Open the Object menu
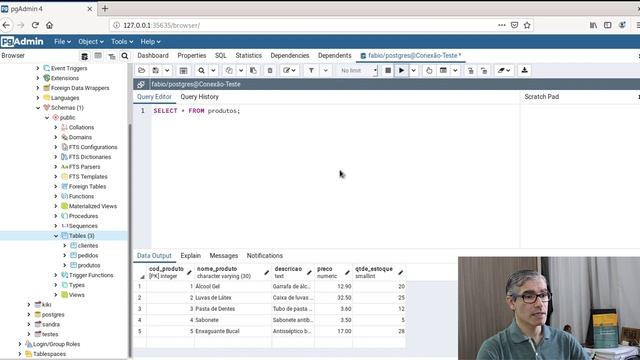This screenshot has width=640, height=360. 91,42
